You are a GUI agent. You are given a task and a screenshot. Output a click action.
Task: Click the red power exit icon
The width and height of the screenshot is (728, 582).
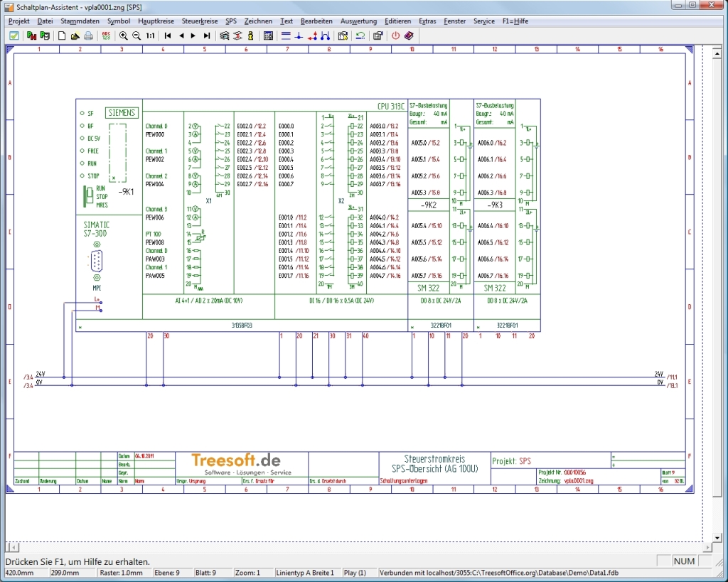pos(396,35)
